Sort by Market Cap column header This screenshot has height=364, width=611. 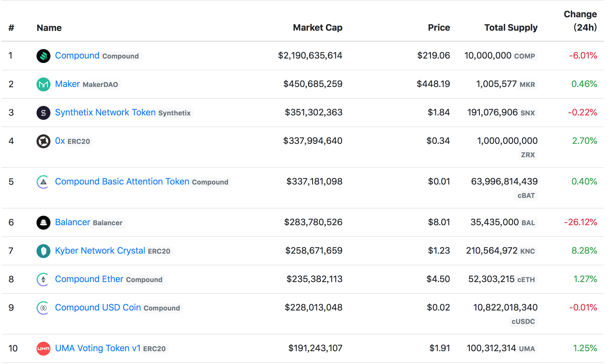click(317, 28)
